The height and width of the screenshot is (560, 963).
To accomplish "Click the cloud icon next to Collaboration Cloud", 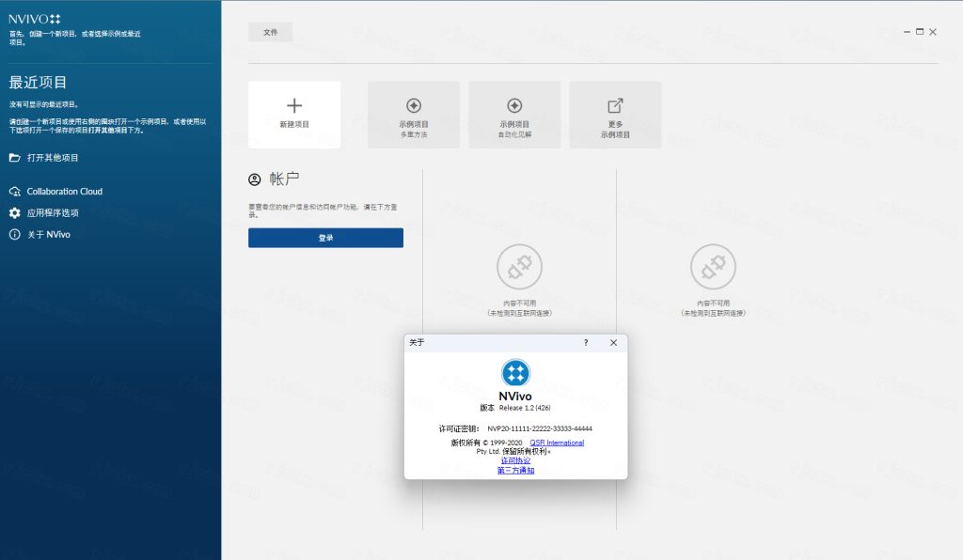I will pyautogui.click(x=15, y=192).
